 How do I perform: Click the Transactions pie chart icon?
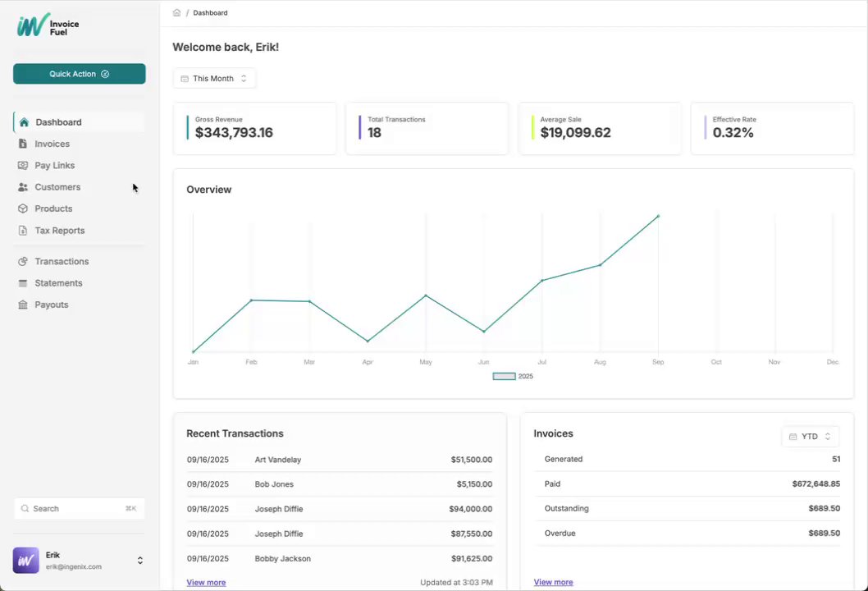[23, 261]
